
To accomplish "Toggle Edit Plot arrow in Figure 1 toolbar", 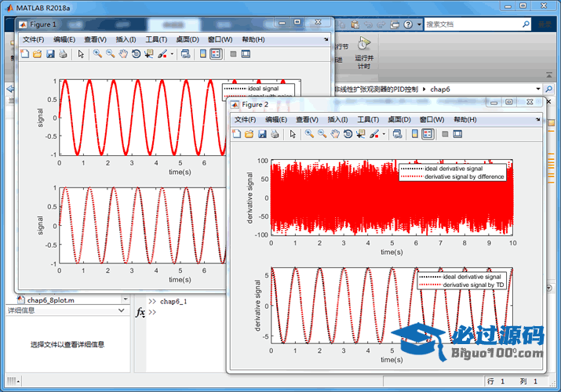I will point(81,54).
